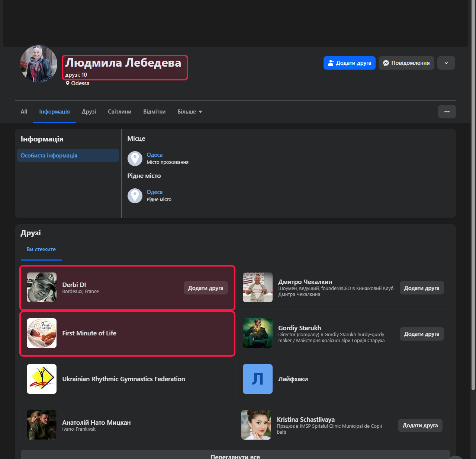The width and height of the screenshot is (476, 459).
Task: Click the Переглянути все button
Action: click(x=235, y=455)
